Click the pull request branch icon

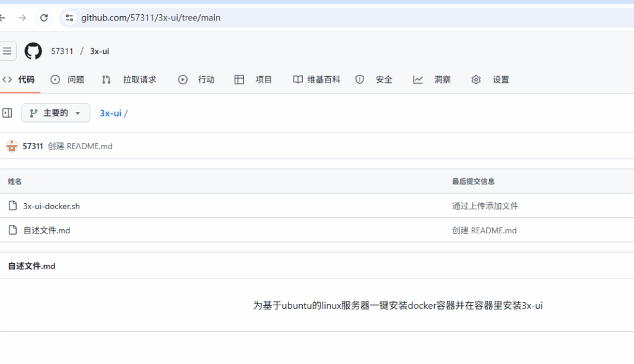click(106, 80)
